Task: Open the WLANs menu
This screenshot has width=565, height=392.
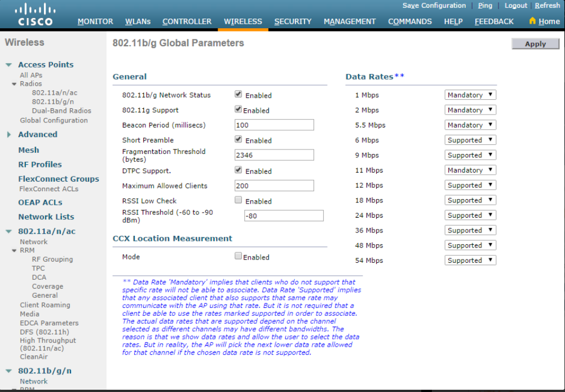Action: (138, 21)
